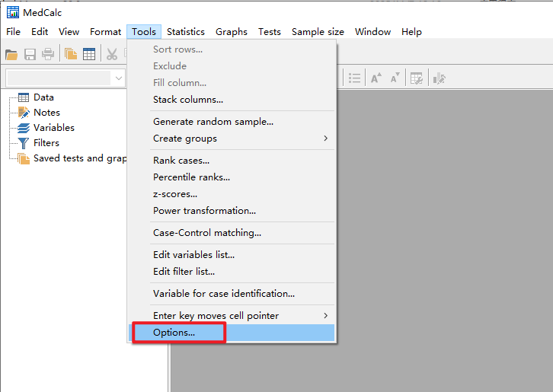Select Data in the tree panel
553x392 pixels.
[43, 97]
